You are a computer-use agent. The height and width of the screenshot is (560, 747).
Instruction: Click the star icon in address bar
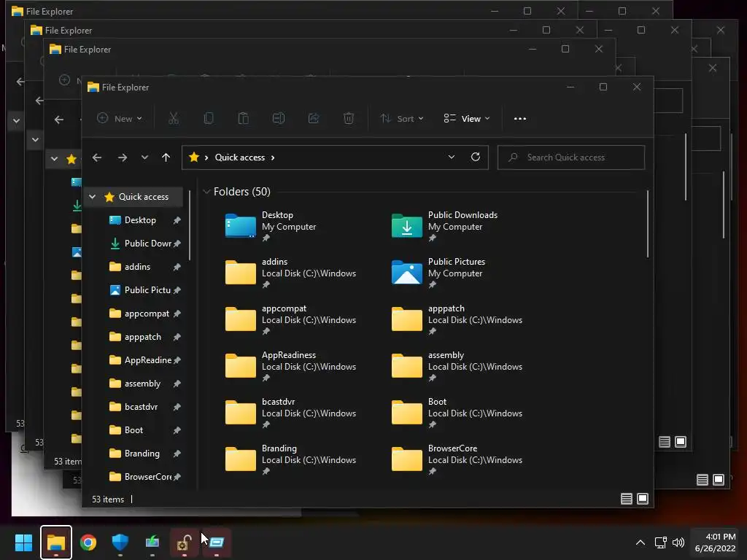[x=193, y=157]
